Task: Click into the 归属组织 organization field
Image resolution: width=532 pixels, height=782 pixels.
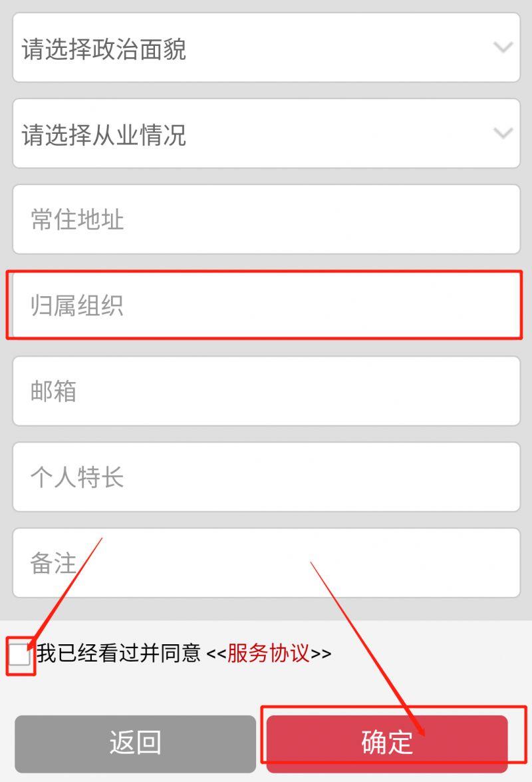Action: [x=266, y=305]
